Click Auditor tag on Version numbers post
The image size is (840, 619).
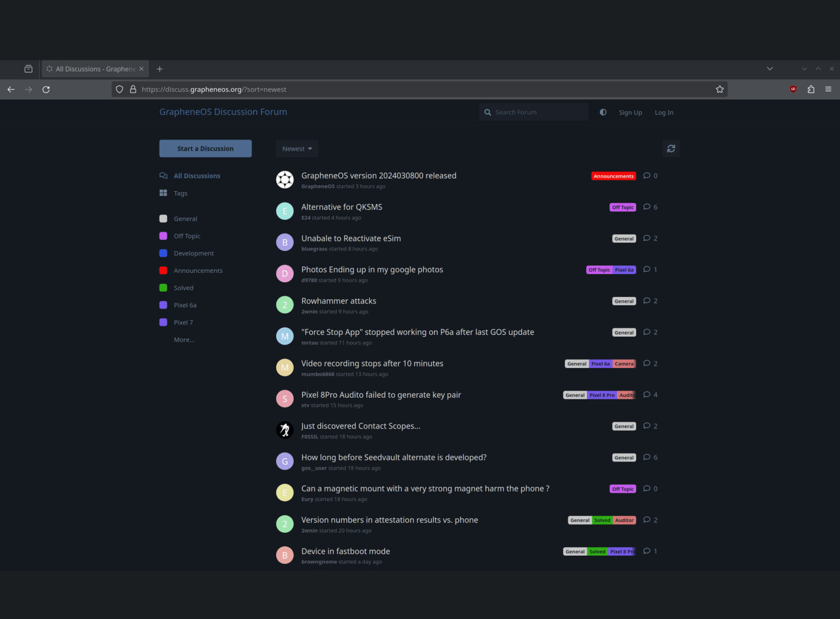[624, 520]
